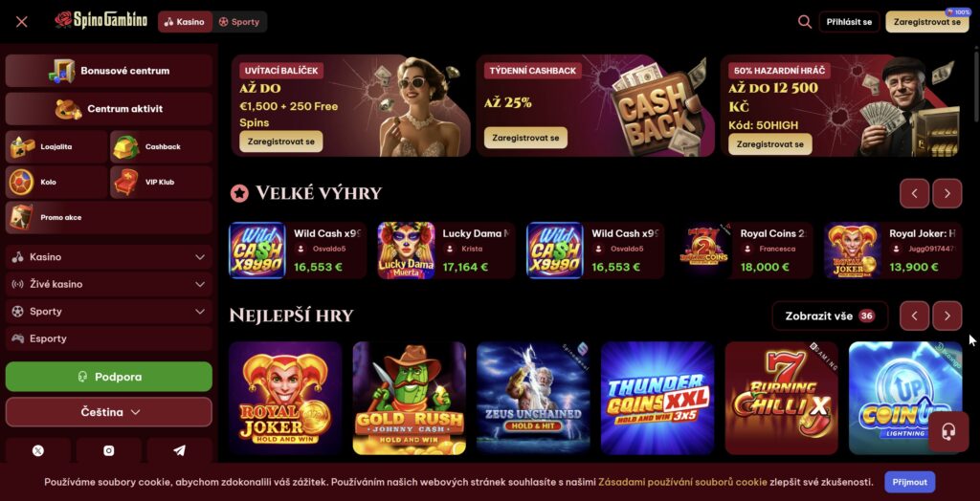Select the Esporty menu item
The width and height of the screenshot is (980, 501).
coord(109,338)
